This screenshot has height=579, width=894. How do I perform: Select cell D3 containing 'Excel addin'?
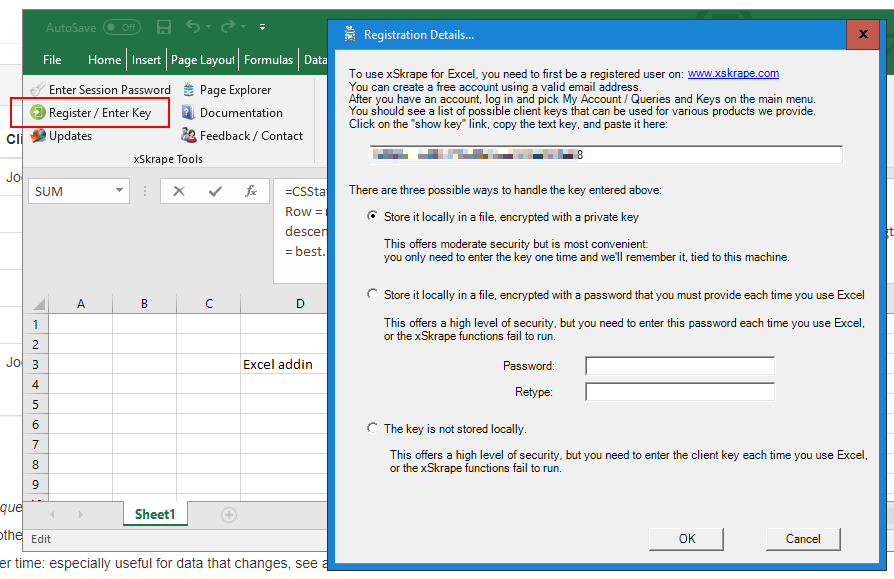point(284,364)
